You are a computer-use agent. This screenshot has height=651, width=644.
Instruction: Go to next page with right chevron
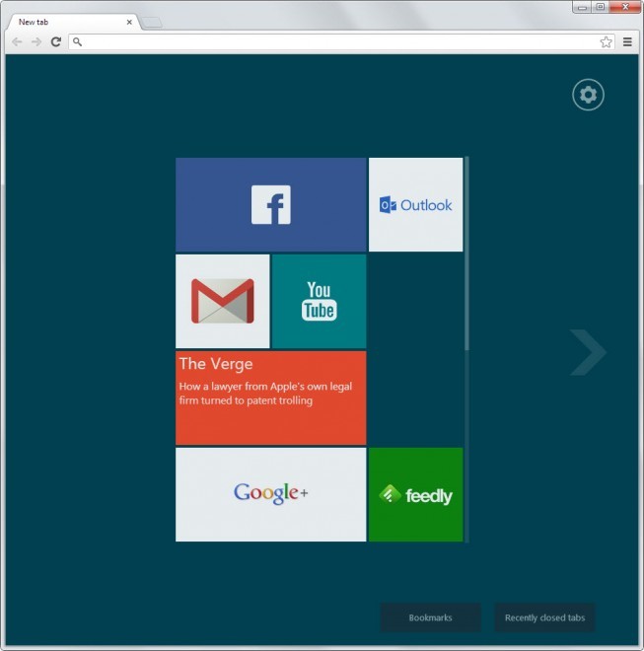(588, 352)
